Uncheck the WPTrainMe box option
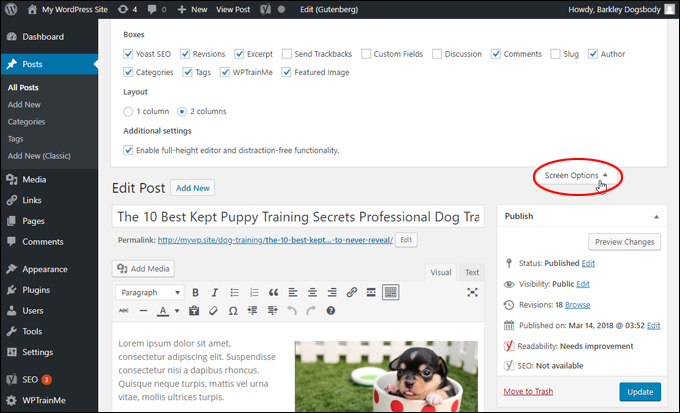This screenshot has height=413, width=680. click(x=225, y=72)
